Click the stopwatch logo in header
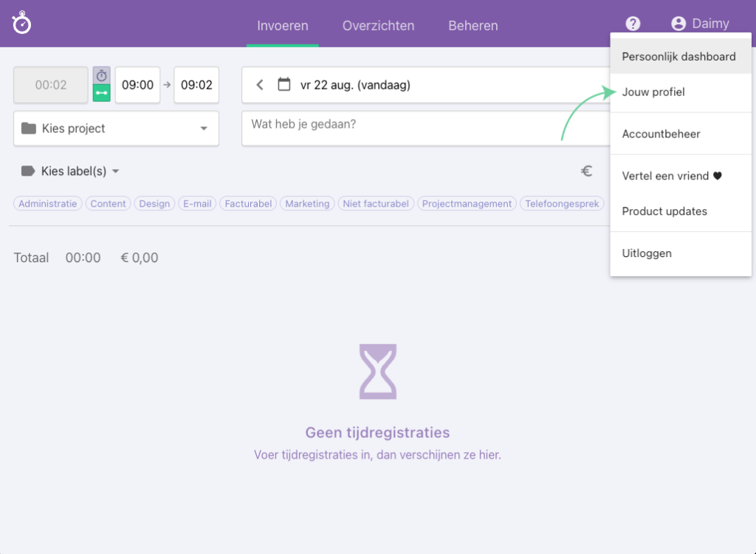Screen dimensions: 756x554 pos(22,23)
